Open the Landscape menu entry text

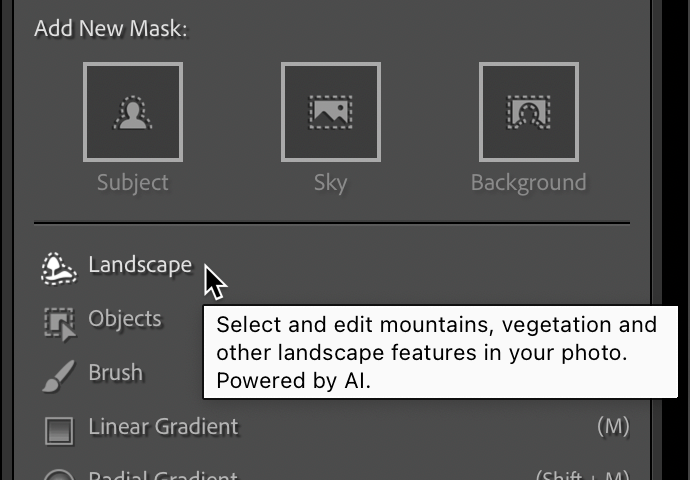(x=140, y=265)
